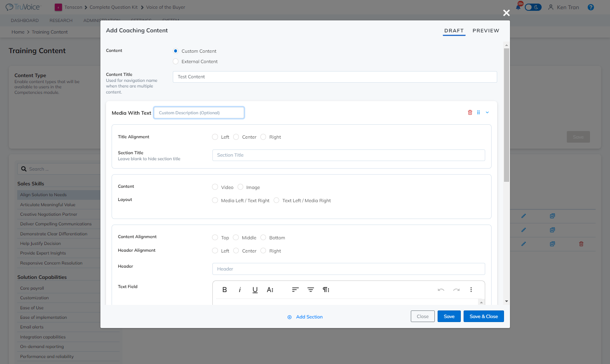Dismiss the dialog with the white X icon
610x364 pixels.
tap(506, 13)
